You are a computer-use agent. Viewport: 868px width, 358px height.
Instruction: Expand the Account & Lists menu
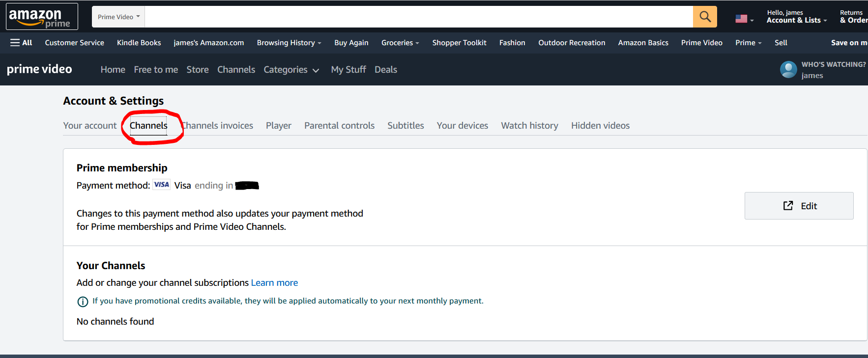coord(796,17)
